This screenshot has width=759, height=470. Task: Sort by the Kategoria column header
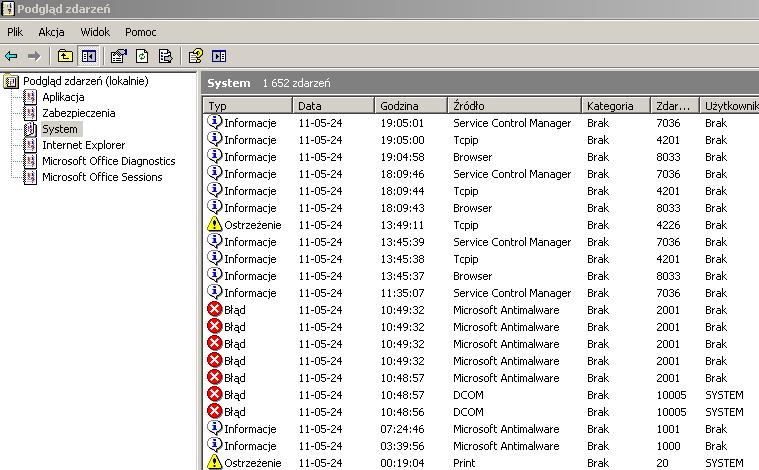coord(616,106)
